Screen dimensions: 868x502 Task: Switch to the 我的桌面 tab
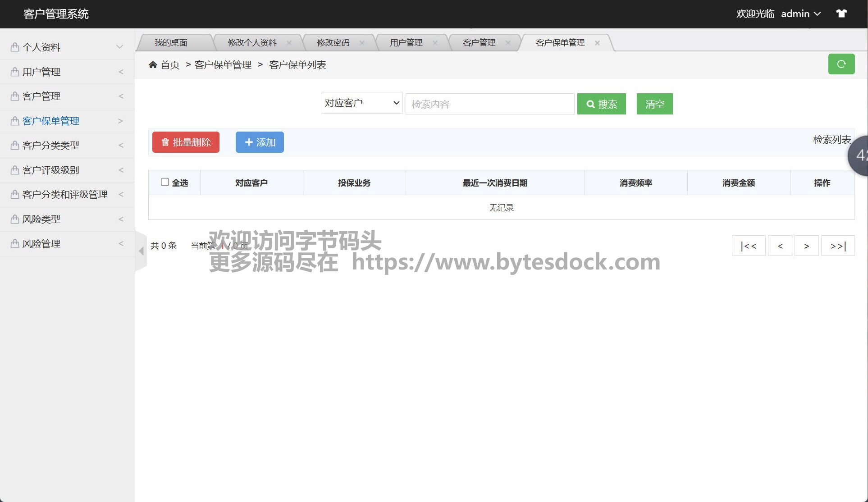(x=171, y=43)
